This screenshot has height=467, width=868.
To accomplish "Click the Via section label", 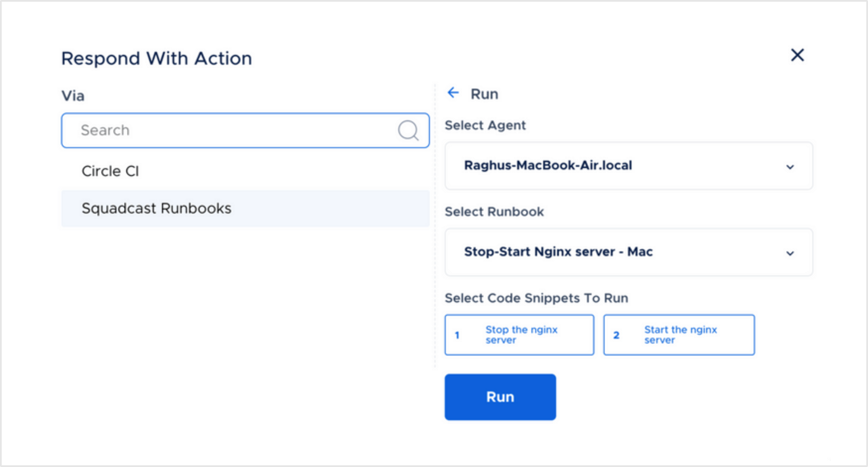I will (x=73, y=95).
